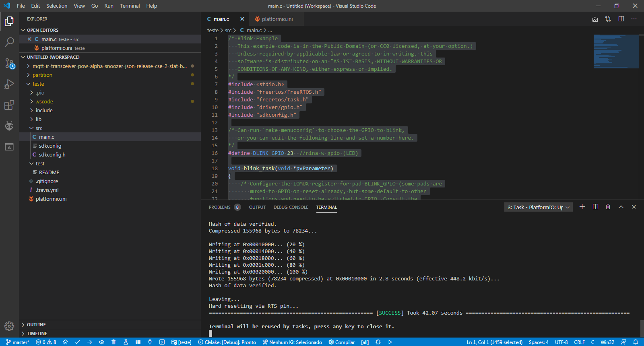Click the master branch indicator
This screenshot has width=644, height=346.
tap(18, 342)
